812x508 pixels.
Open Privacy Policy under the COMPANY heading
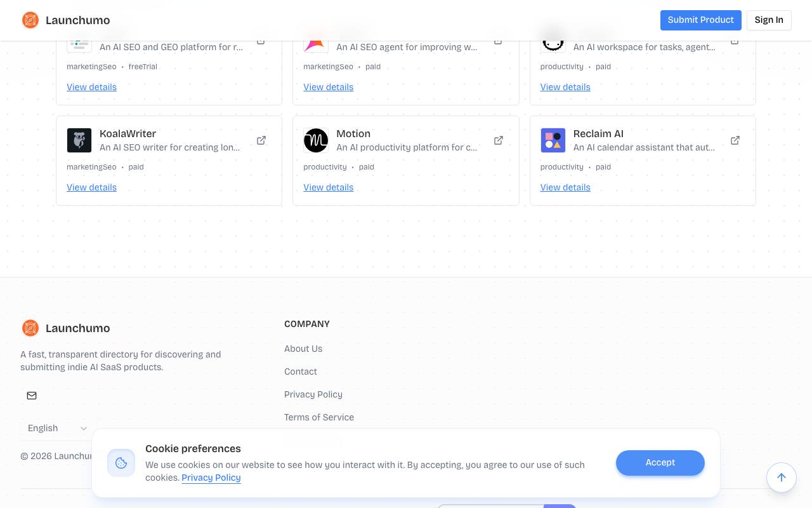(313, 394)
